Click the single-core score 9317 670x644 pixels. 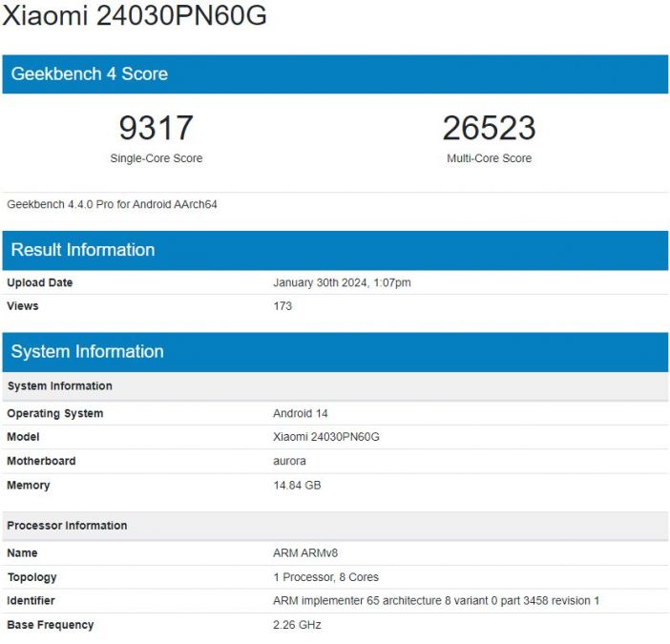click(x=156, y=128)
